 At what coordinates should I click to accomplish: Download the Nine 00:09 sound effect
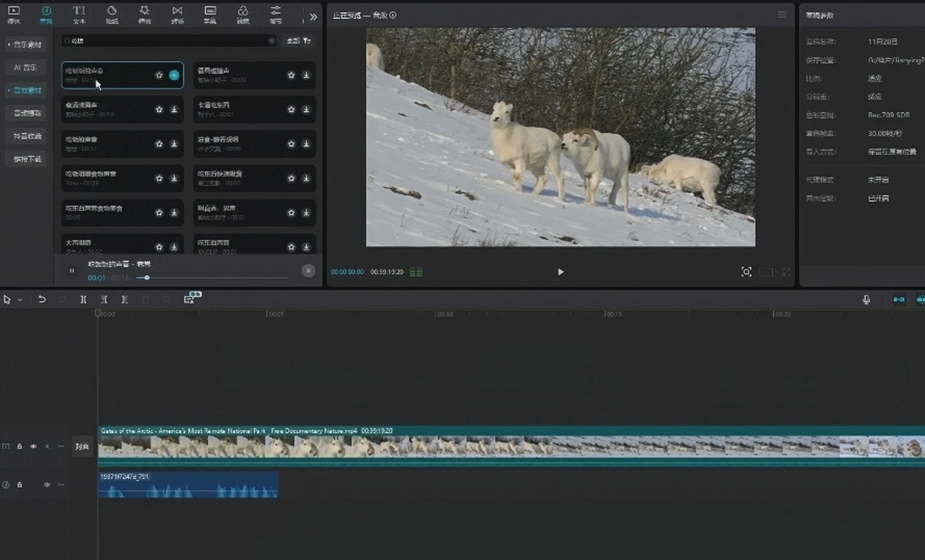tap(174, 179)
